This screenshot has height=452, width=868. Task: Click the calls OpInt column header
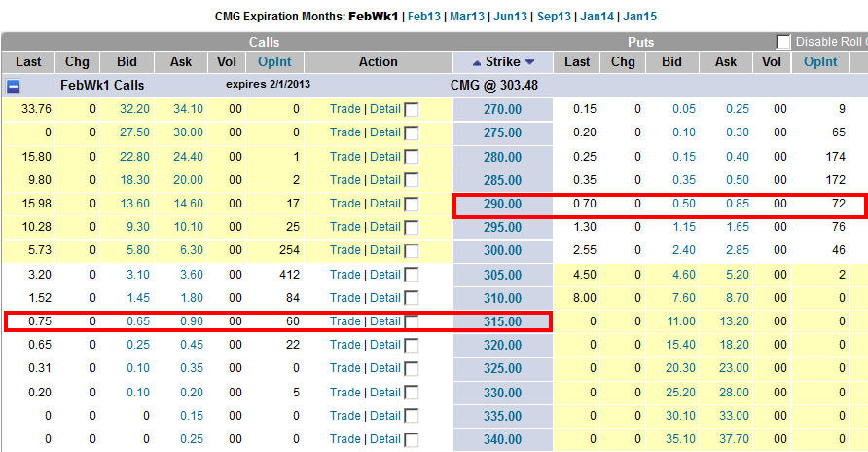[x=274, y=62]
